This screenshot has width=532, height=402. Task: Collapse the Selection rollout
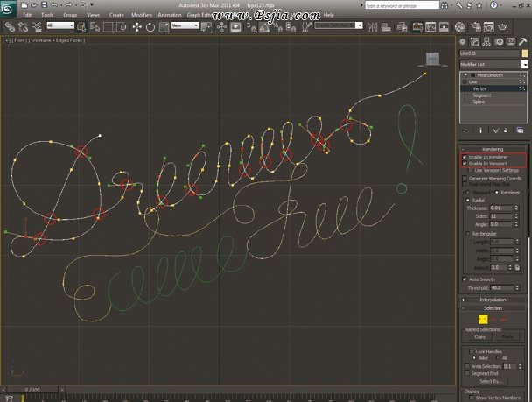[x=493, y=308]
